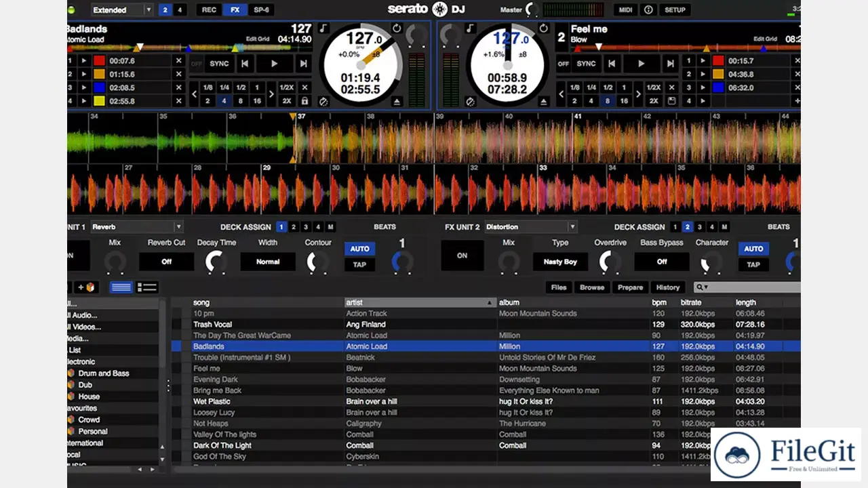Image resolution: width=868 pixels, height=488 pixels.
Task: Play the right deck track Feel me
Action: [641, 64]
